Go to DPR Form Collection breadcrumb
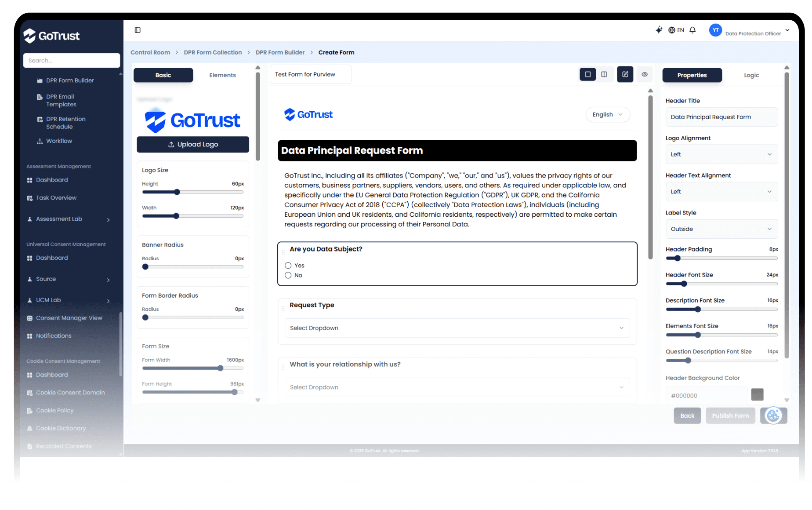 point(213,52)
